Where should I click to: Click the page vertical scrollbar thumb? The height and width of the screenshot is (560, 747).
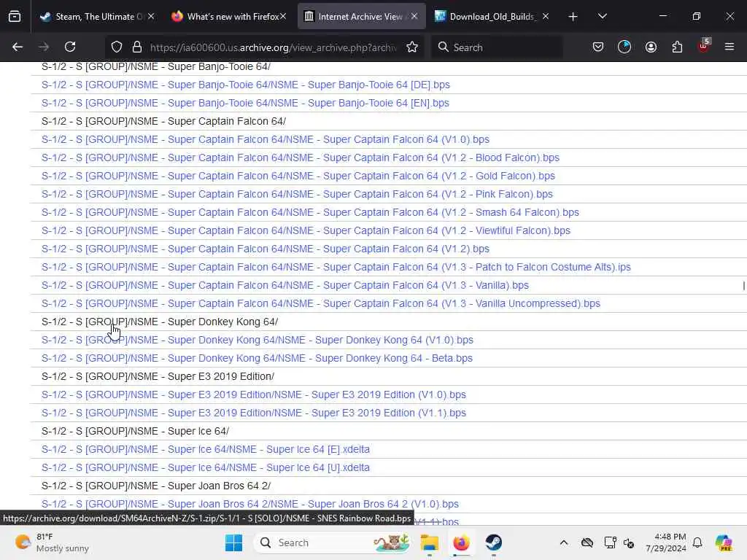(743, 285)
